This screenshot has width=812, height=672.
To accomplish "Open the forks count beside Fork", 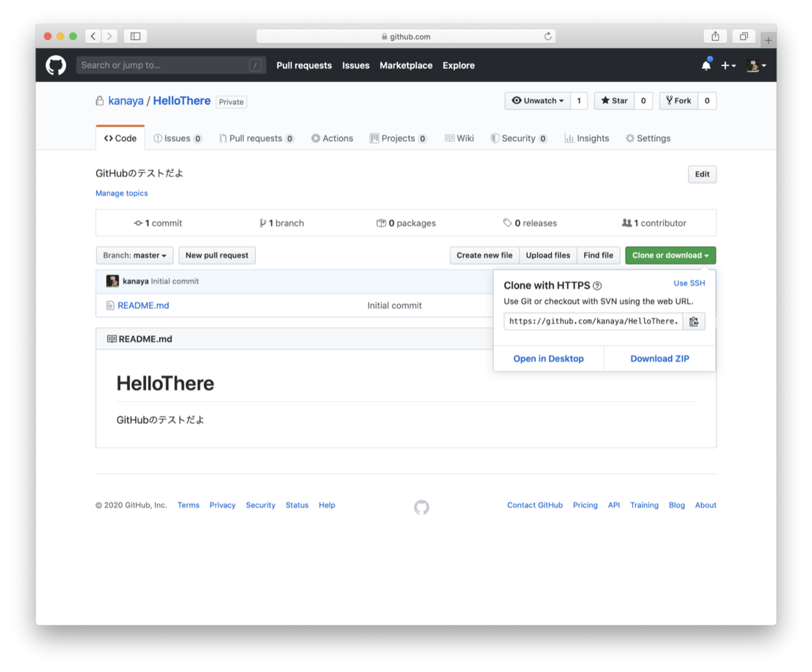I will pyautogui.click(x=707, y=101).
